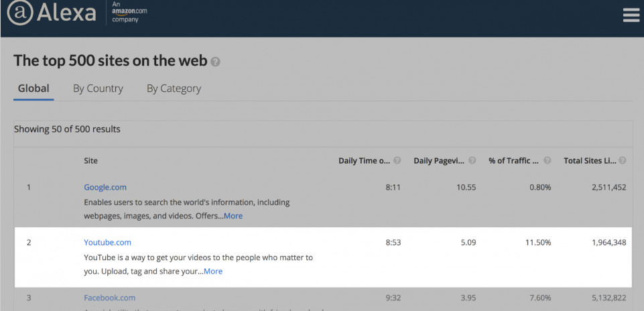
Task: Click 'The top 500 sites on the web' heading
Action: pos(111,61)
